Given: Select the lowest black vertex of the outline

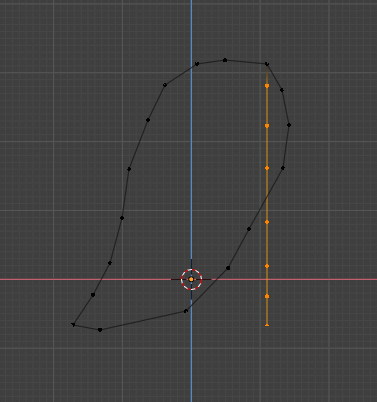Looking at the screenshot, I should click(100, 330).
